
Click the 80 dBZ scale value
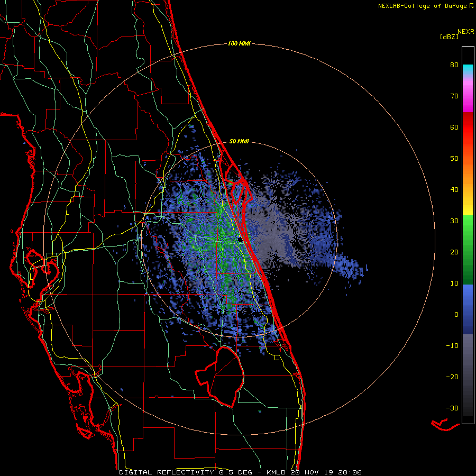pos(454,65)
